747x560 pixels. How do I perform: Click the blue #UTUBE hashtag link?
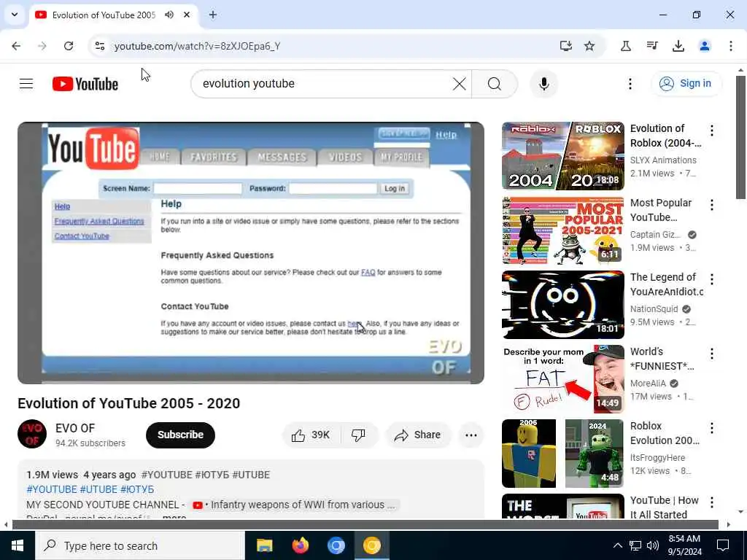pos(98,489)
